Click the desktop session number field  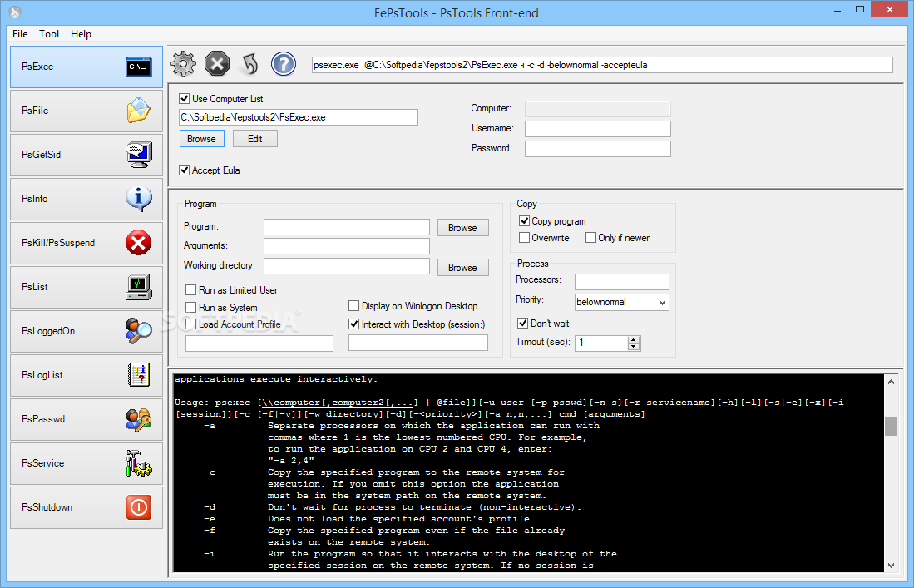coord(418,343)
